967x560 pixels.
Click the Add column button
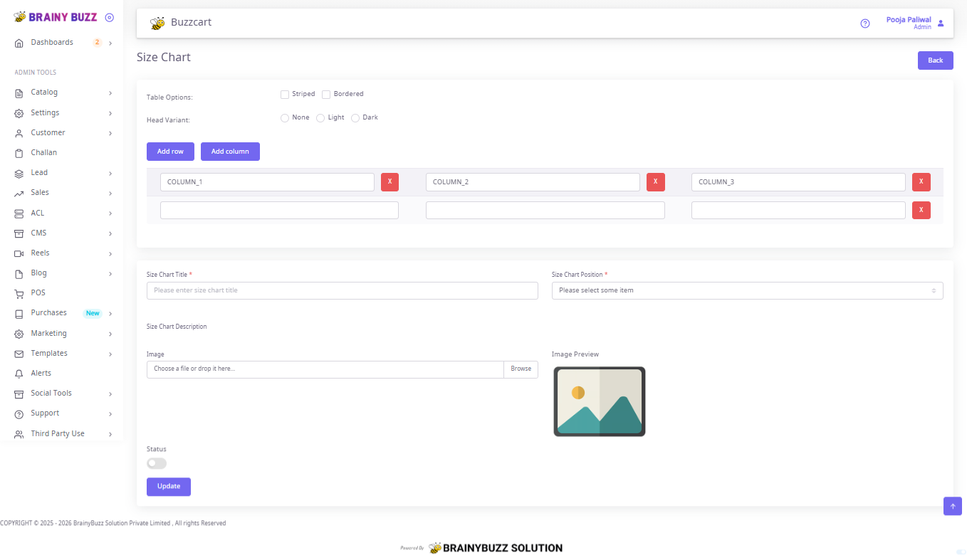tap(229, 151)
